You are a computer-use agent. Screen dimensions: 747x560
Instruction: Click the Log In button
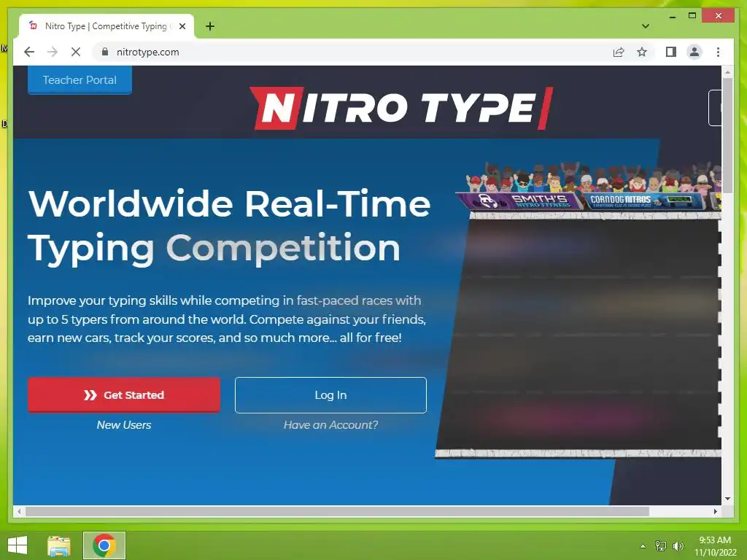point(330,394)
